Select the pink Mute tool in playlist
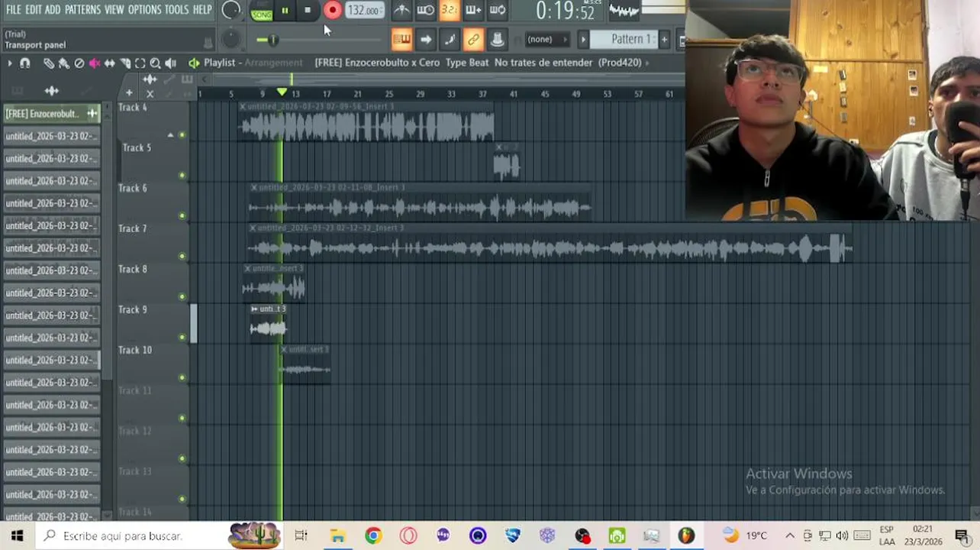The height and width of the screenshot is (550, 980). pyautogui.click(x=95, y=63)
